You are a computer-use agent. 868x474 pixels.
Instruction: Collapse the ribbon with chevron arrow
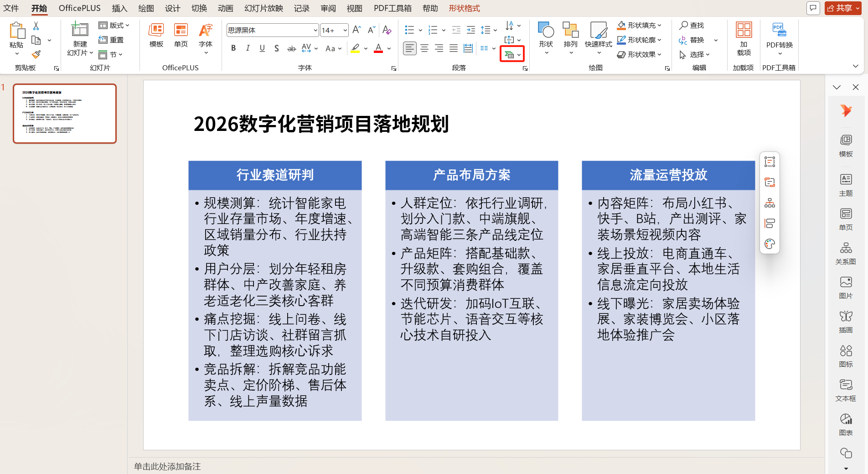[x=856, y=67]
